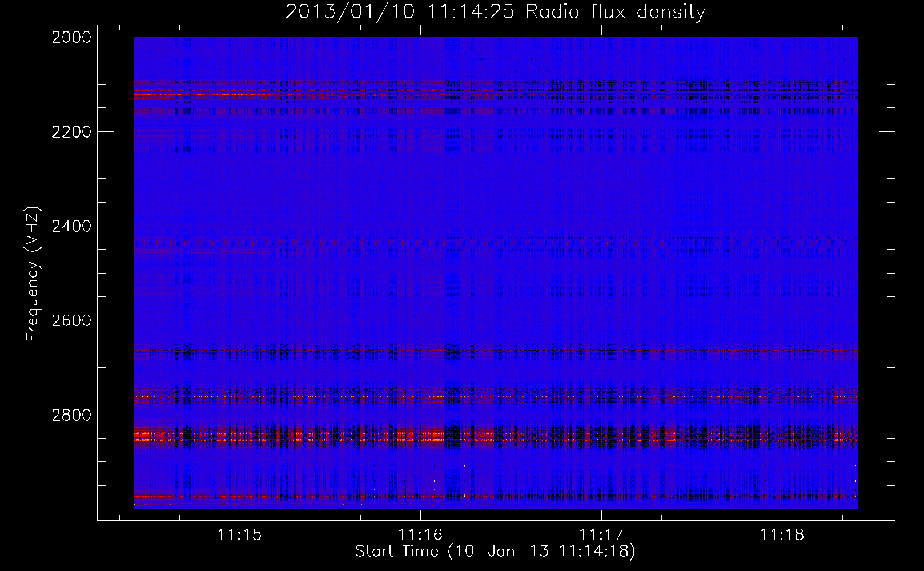The width and height of the screenshot is (924, 571).
Task: Click the plot title "2013/01/10 11:14:25 Radio flux density"
Action: point(495,11)
